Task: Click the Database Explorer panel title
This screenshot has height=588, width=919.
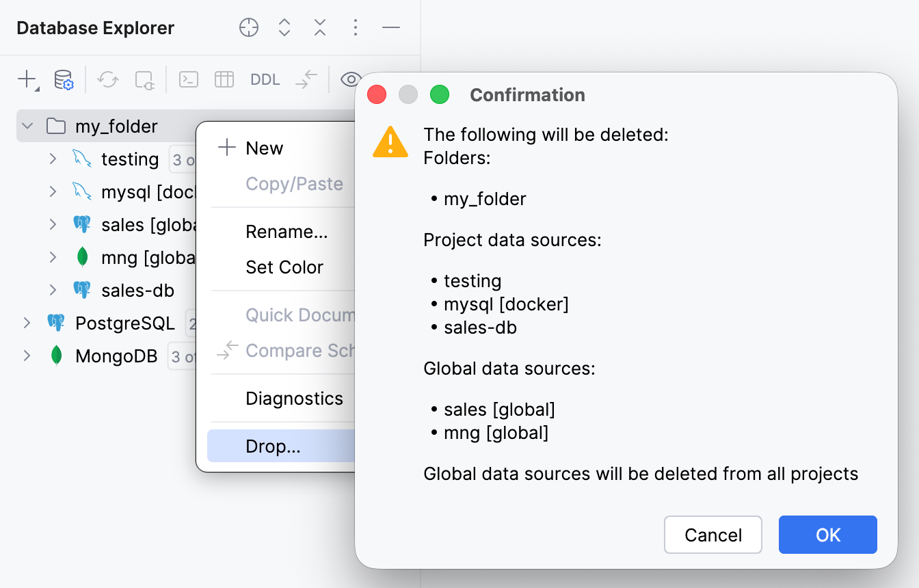Action: point(95,28)
